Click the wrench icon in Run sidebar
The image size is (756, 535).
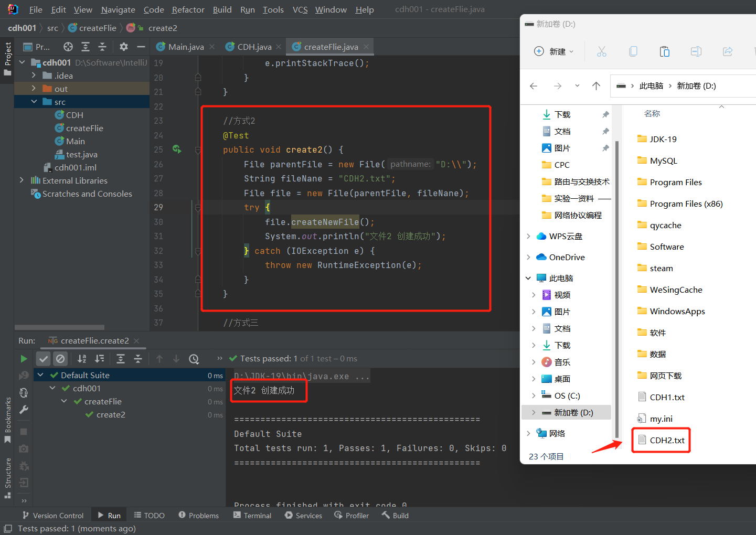point(24,410)
